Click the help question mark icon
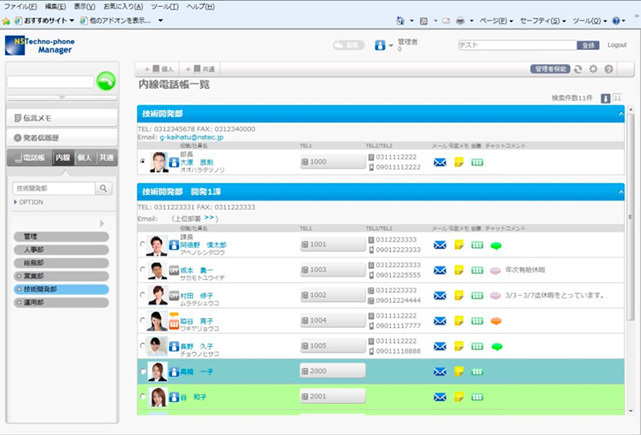641x435 pixels. point(608,69)
